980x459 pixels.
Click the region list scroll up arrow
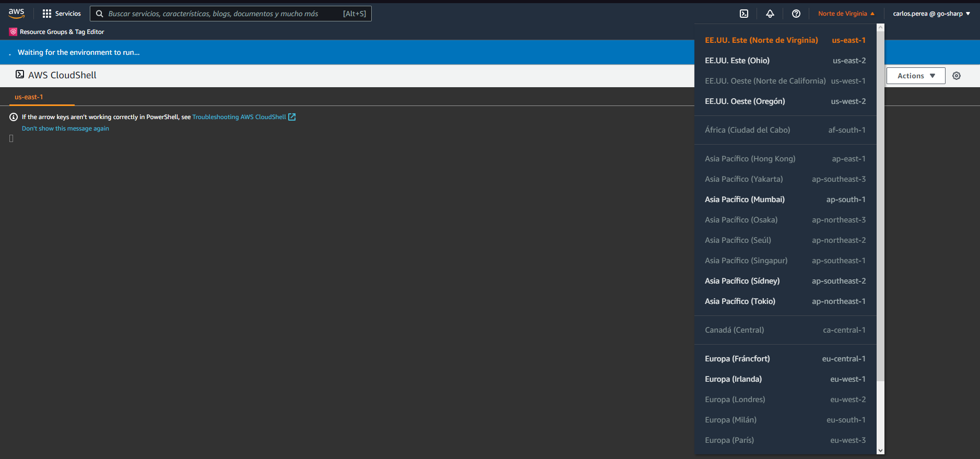tap(880, 27)
